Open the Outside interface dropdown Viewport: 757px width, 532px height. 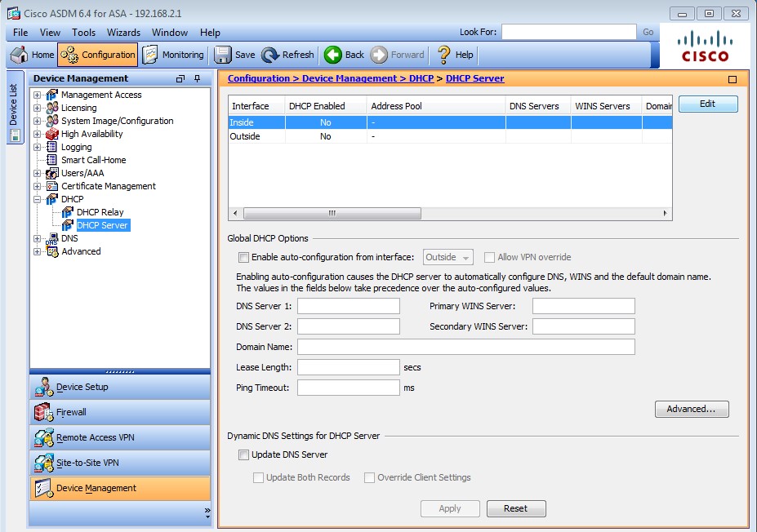pos(448,257)
